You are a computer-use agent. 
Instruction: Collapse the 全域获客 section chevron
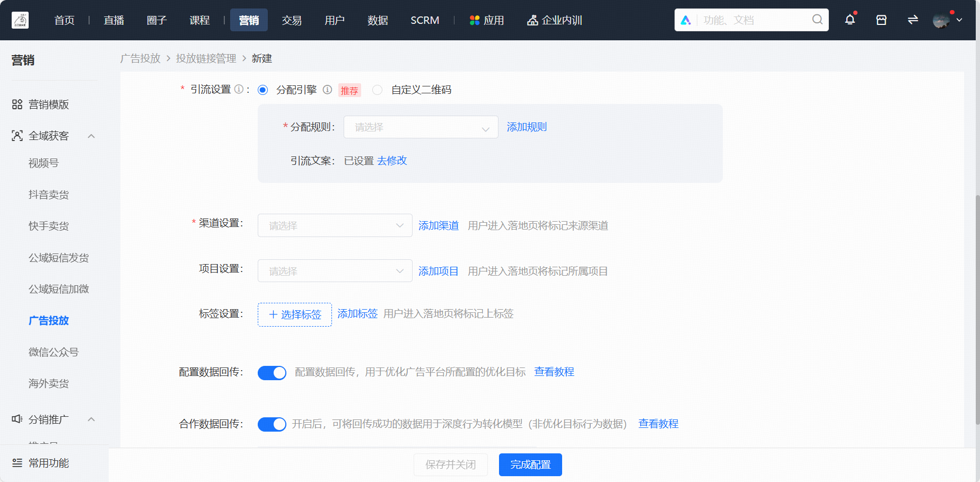point(91,136)
